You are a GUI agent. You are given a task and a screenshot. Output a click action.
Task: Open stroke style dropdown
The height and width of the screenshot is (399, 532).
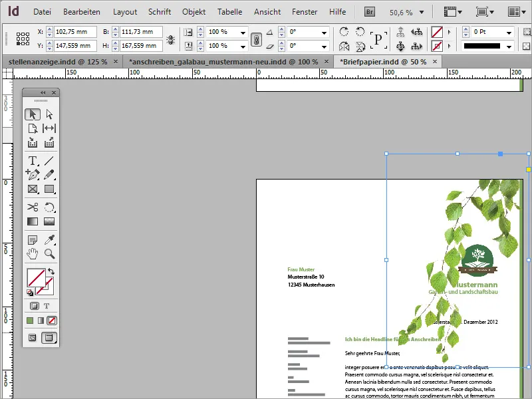[x=509, y=47]
